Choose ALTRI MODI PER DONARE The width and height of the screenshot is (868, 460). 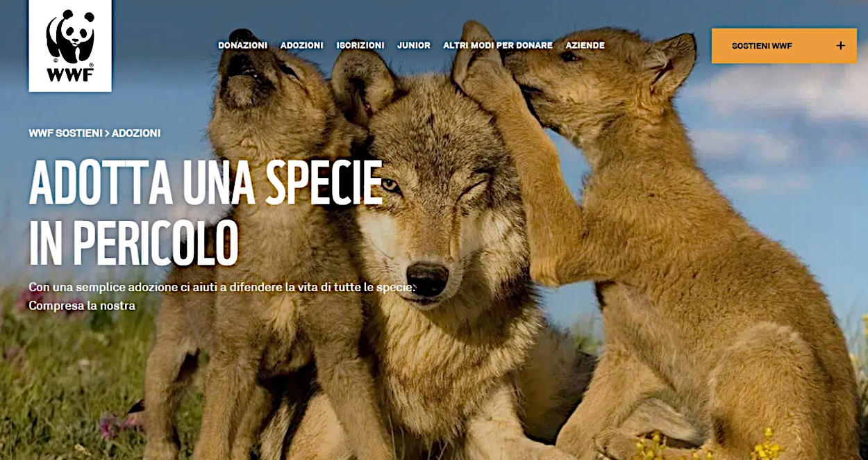point(498,45)
